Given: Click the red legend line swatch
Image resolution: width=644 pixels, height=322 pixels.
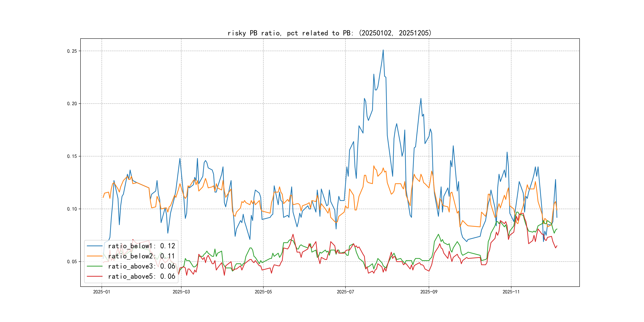Looking at the screenshot, I should pos(94,276).
